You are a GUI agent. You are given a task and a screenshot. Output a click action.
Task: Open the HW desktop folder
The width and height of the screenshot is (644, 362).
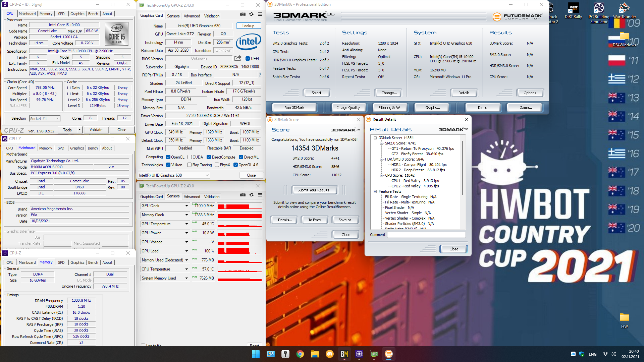point(624,320)
